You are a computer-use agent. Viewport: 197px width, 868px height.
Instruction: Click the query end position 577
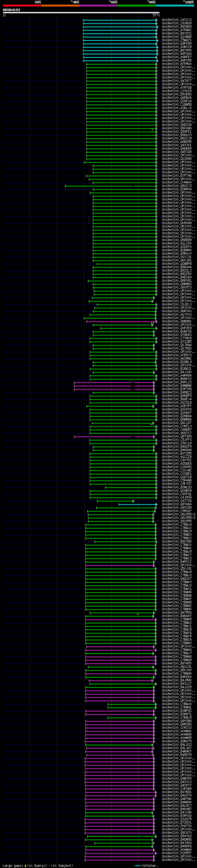[155, 15]
